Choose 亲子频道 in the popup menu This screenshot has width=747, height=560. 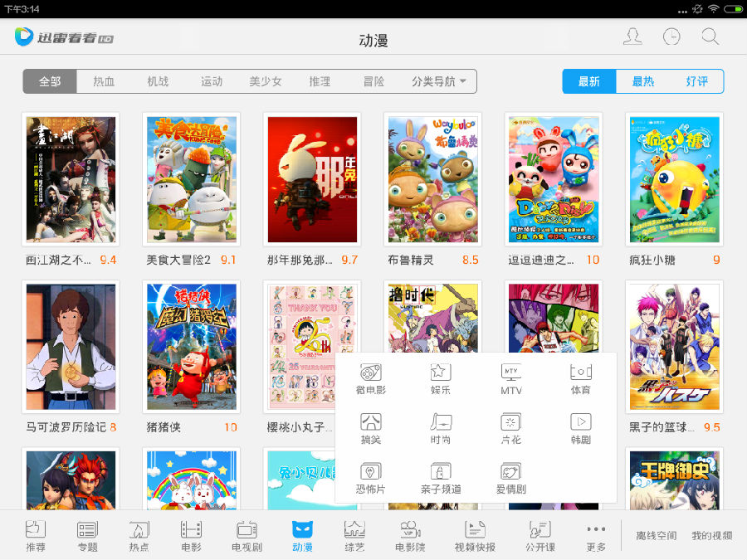pos(441,479)
